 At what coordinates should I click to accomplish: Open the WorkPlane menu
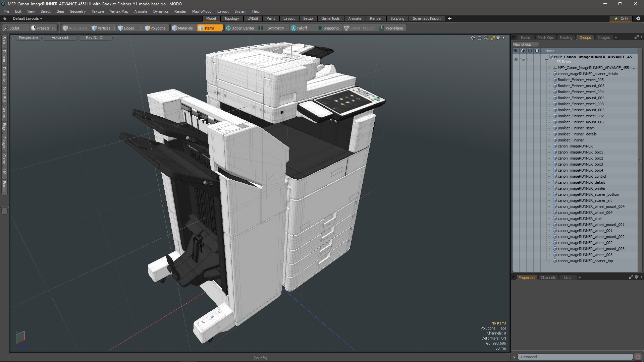(391, 28)
